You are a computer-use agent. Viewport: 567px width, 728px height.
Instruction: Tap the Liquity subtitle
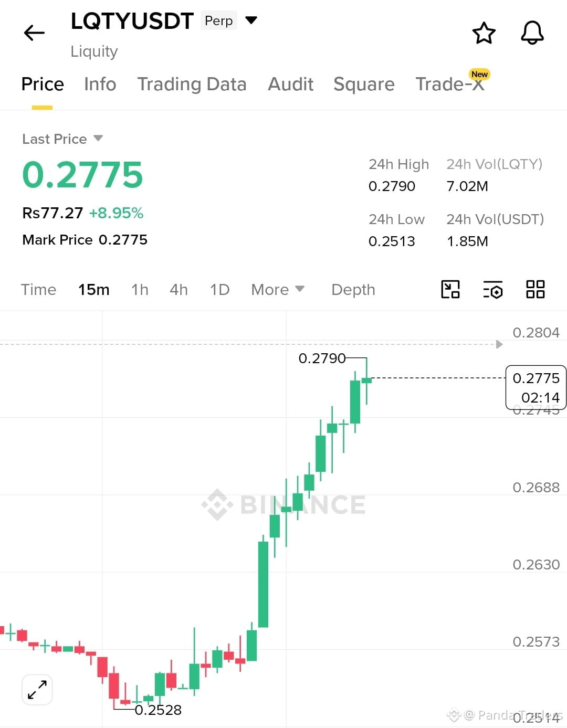(94, 51)
